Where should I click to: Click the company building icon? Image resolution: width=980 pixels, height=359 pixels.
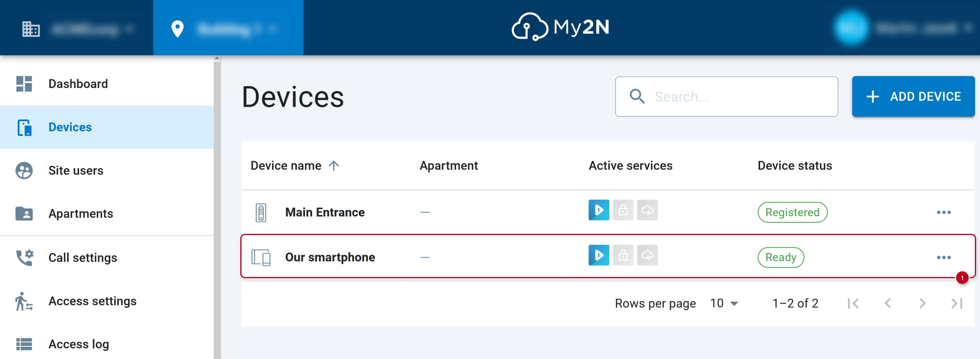[31, 29]
